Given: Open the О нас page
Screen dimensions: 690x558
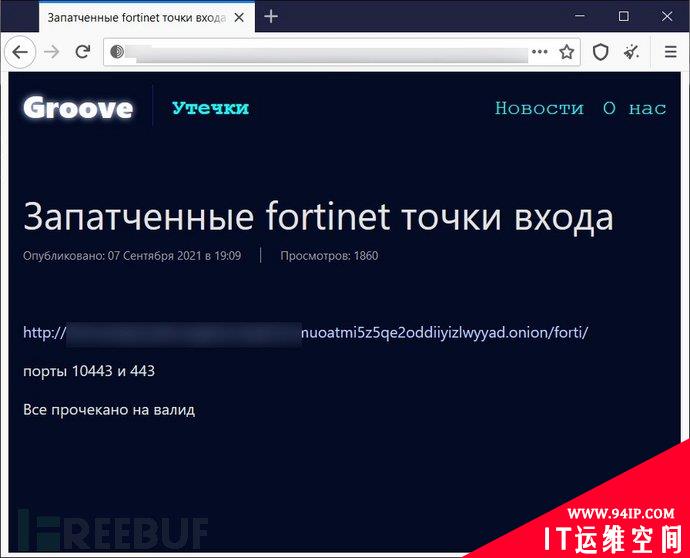Looking at the screenshot, I should pyautogui.click(x=634, y=108).
